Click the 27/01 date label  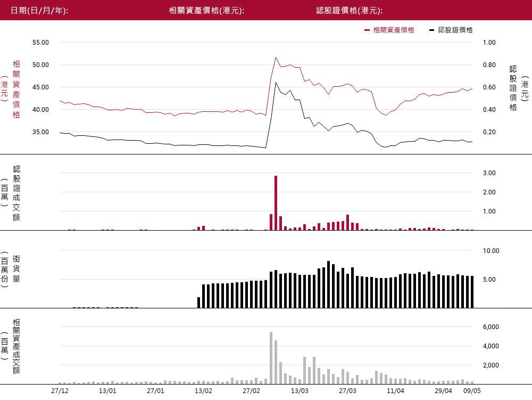155,391
